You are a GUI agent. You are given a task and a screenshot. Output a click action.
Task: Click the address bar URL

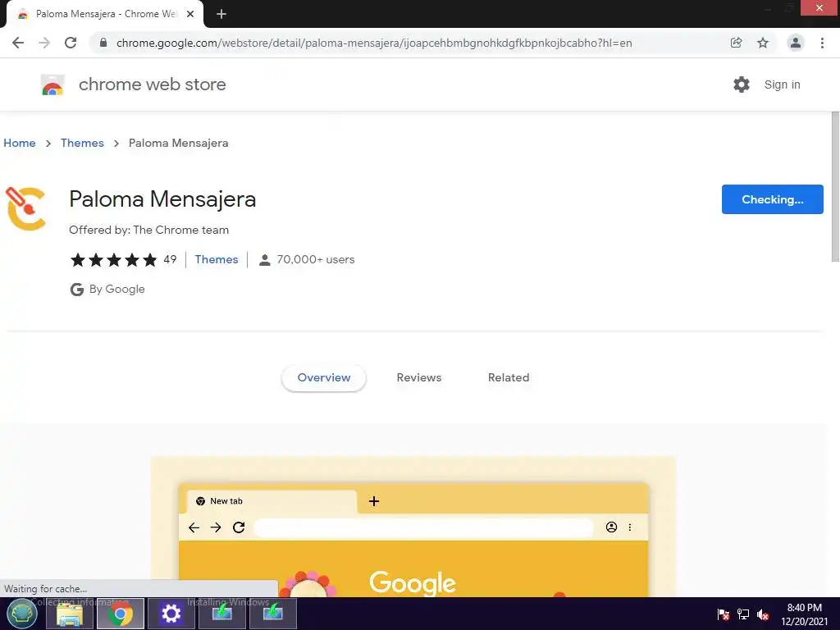click(x=374, y=43)
